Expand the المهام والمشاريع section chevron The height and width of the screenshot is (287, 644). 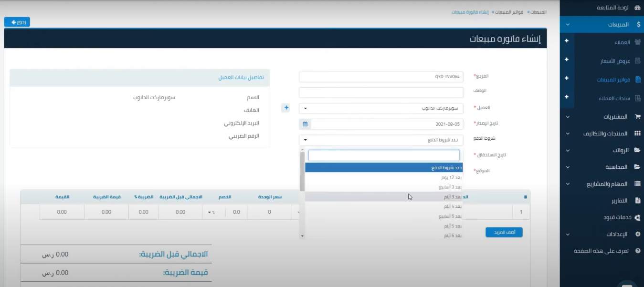[568, 183]
